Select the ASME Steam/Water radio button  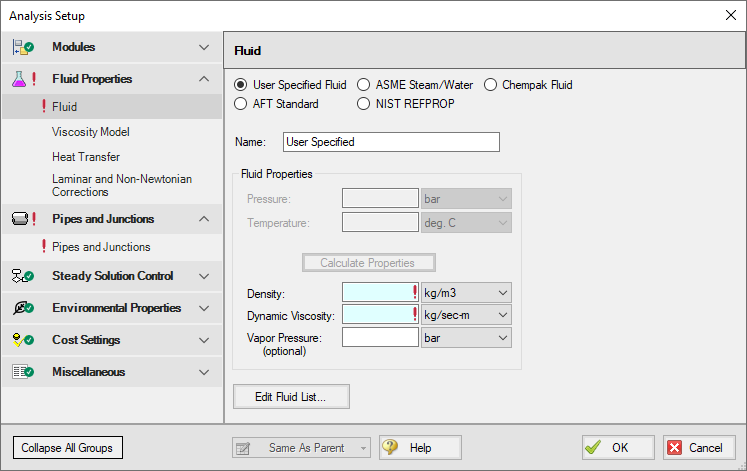(364, 85)
